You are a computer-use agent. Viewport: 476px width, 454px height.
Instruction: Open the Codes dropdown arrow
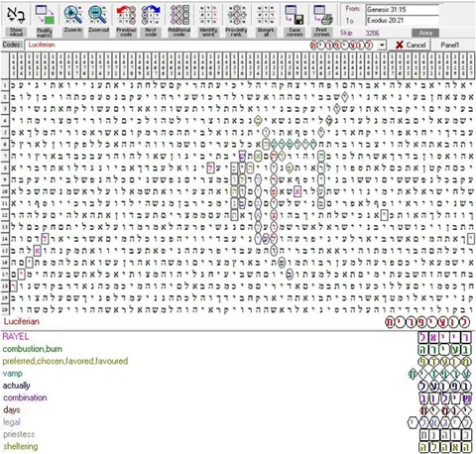coord(382,45)
